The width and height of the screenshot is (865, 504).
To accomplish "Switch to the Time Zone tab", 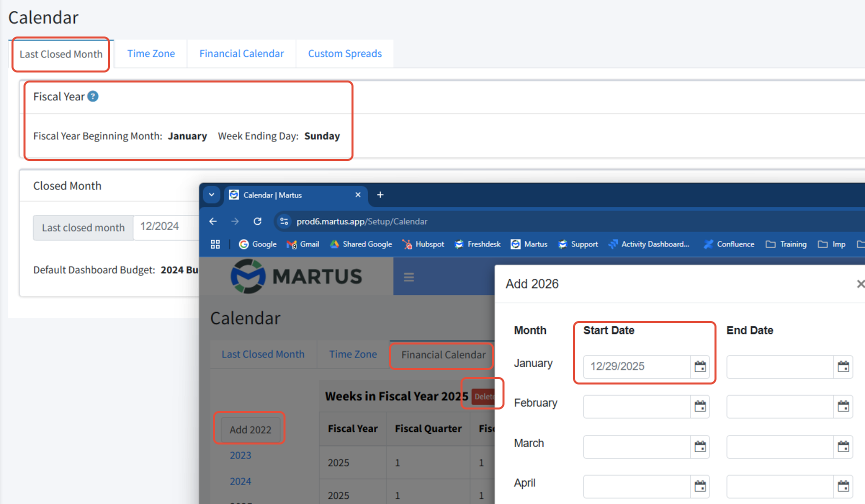I will click(x=151, y=53).
